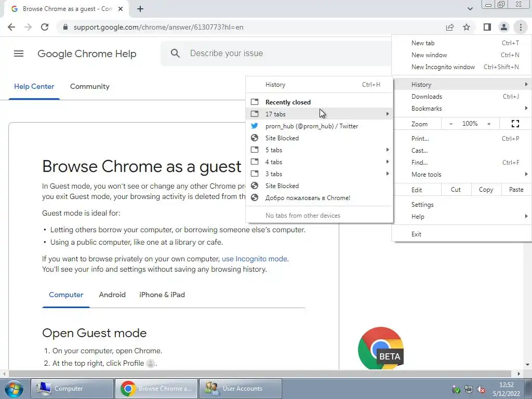Image resolution: width=532 pixels, height=399 pixels.
Task: Open the Windows Start orb
Action: pos(14,389)
